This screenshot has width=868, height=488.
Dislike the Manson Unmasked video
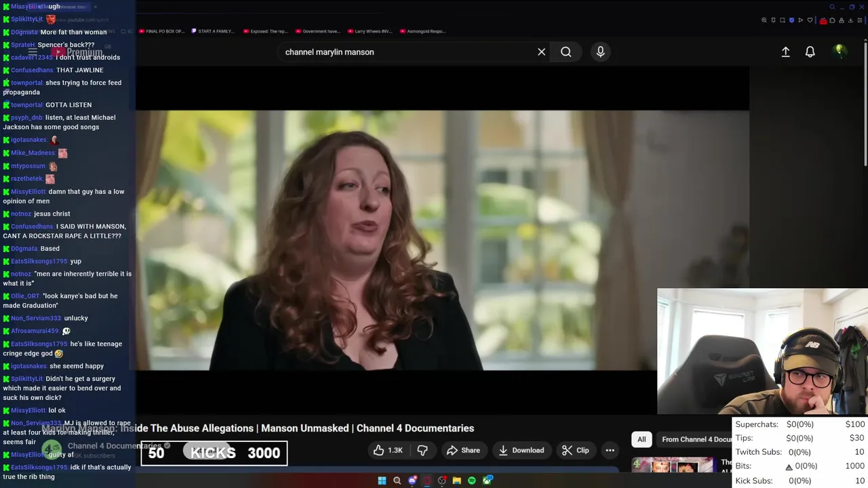(x=422, y=450)
